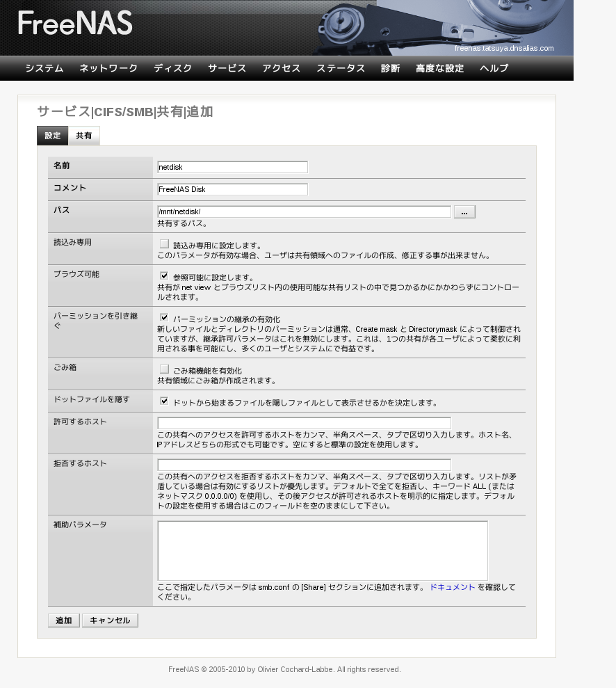Open the ネットワーク menu

tap(108, 68)
